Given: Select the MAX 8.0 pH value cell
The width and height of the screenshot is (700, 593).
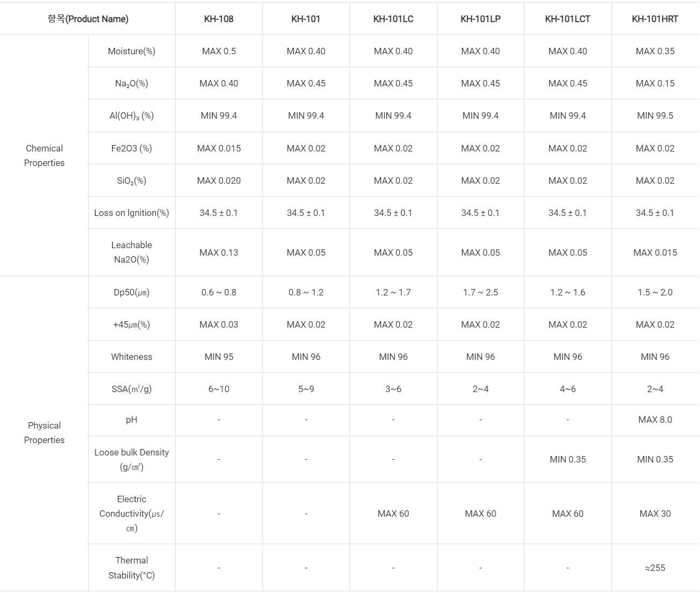Looking at the screenshot, I should (x=655, y=420).
